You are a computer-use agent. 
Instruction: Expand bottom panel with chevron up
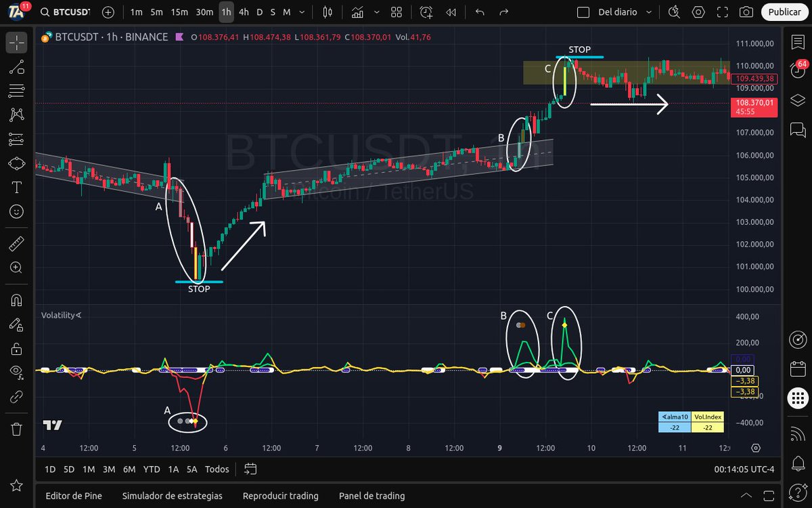[x=746, y=496]
